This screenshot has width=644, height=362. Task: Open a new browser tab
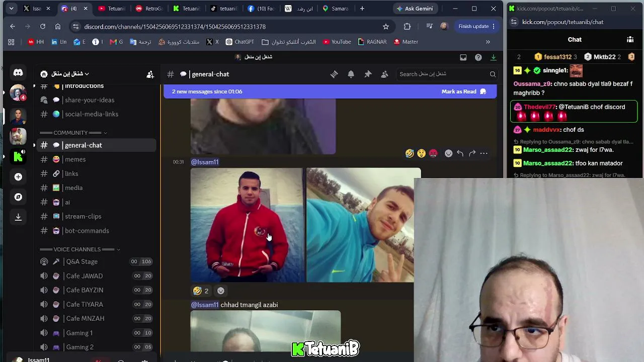[362, 9]
